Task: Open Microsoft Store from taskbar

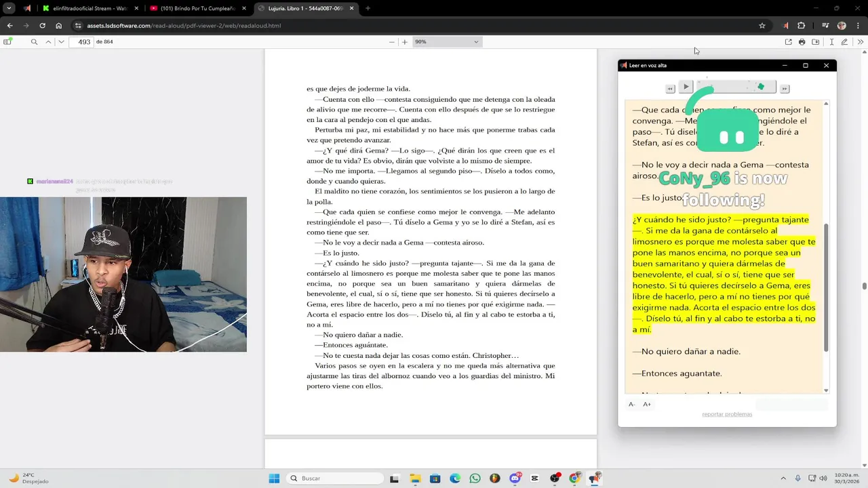Action: pyautogui.click(x=435, y=479)
